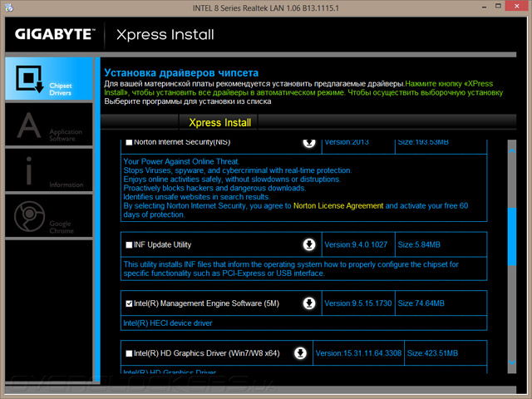The width and height of the screenshot is (532, 399).
Task: Click the scrollbar down arrow
Action: click(512, 362)
